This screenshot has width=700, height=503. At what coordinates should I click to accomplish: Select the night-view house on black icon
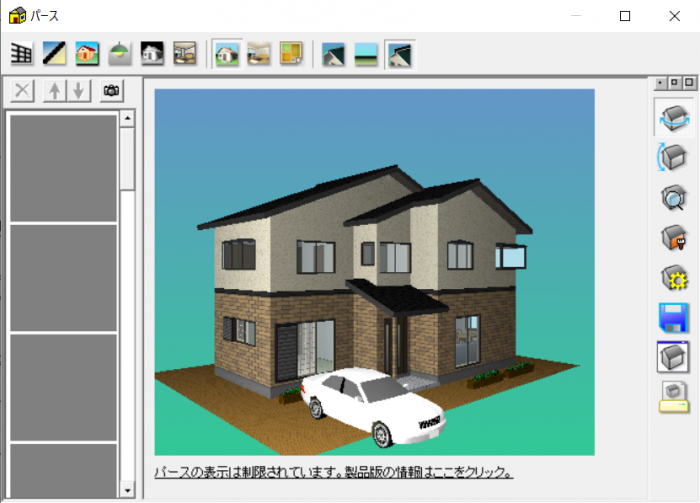[152, 54]
